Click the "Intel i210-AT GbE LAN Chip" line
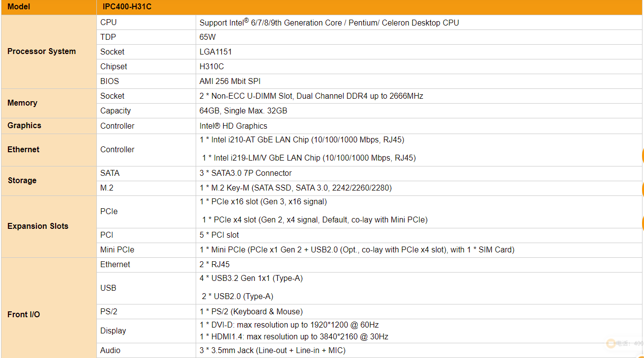 (302, 139)
